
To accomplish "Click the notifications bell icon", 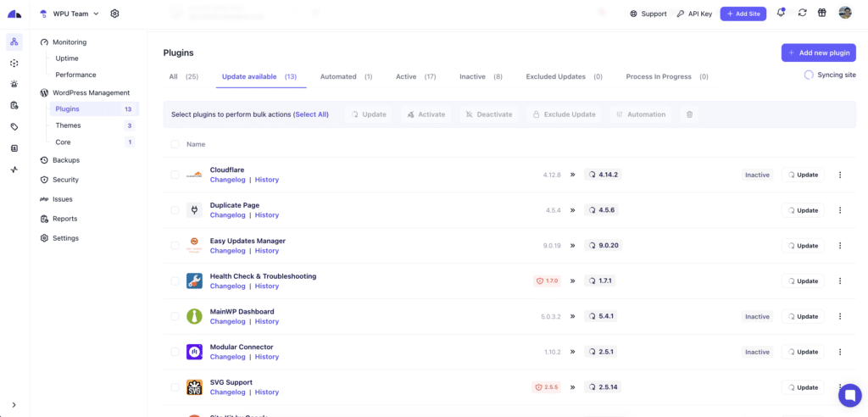I will pos(781,13).
